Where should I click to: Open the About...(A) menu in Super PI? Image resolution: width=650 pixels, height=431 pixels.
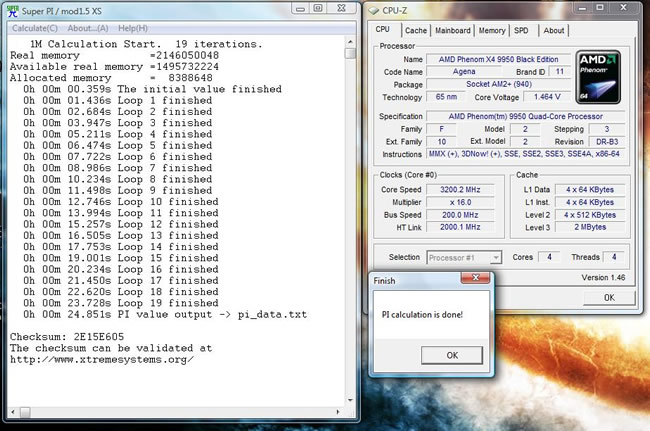[x=88, y=28]
